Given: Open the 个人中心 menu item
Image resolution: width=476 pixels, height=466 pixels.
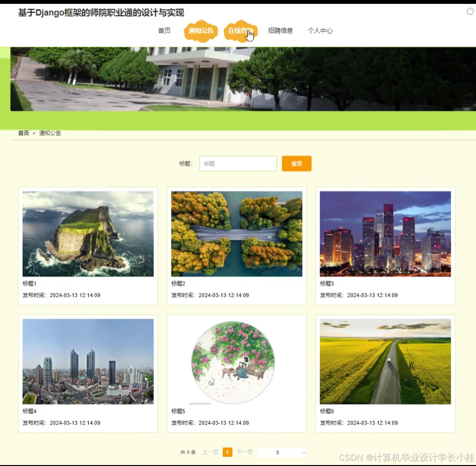Looking at the screenshot, I should click(320, 30).
